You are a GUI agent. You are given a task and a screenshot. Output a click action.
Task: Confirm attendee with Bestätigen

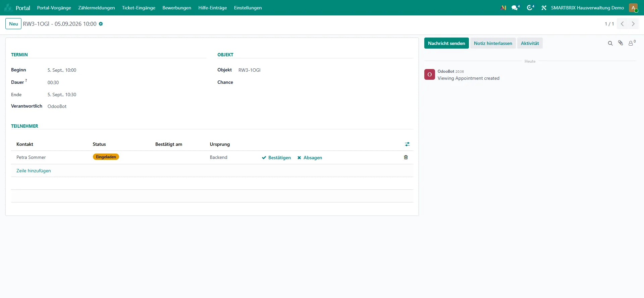click(x=276, y=158)
